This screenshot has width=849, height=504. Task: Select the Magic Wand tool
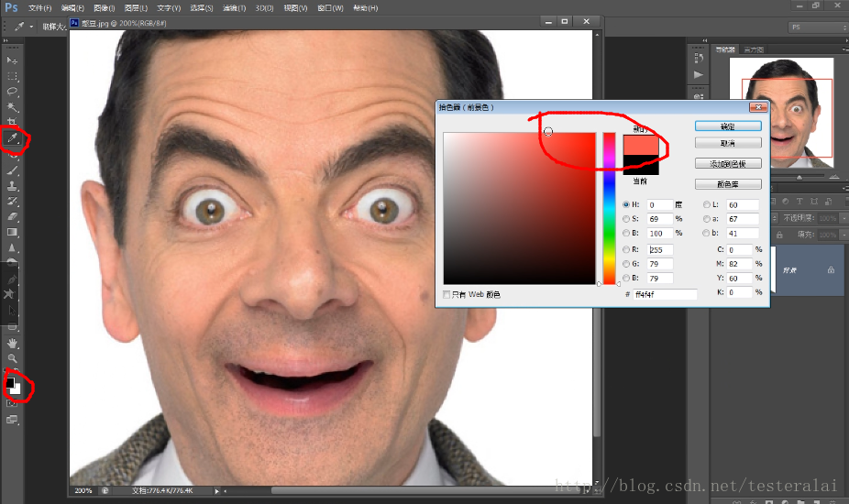coord(12,106)
